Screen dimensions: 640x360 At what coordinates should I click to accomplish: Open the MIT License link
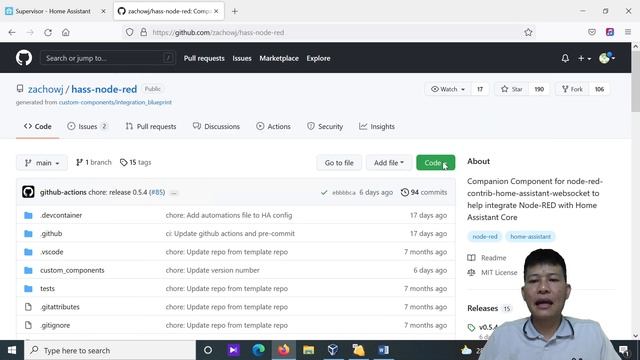(492, 272)
